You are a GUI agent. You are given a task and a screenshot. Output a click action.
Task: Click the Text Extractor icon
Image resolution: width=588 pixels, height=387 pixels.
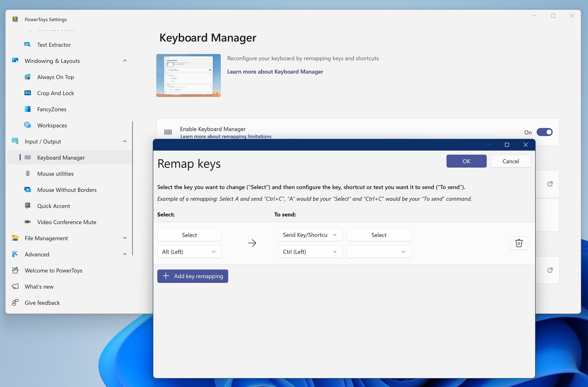(x=28, y=45)
